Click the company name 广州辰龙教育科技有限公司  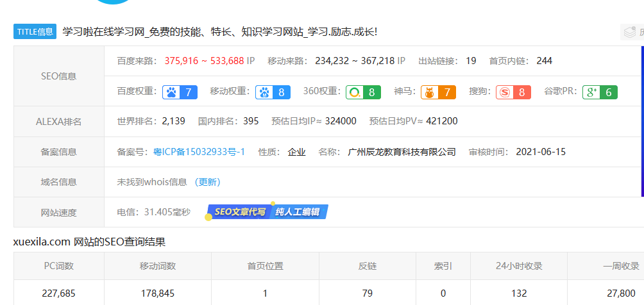(x=402, y=152)
